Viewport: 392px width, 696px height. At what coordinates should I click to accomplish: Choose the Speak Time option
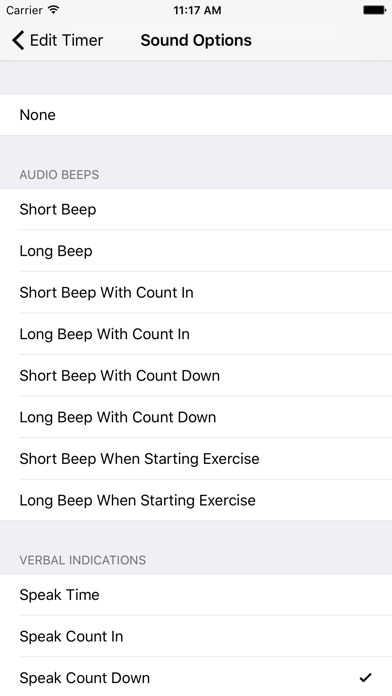click(196, 595)
